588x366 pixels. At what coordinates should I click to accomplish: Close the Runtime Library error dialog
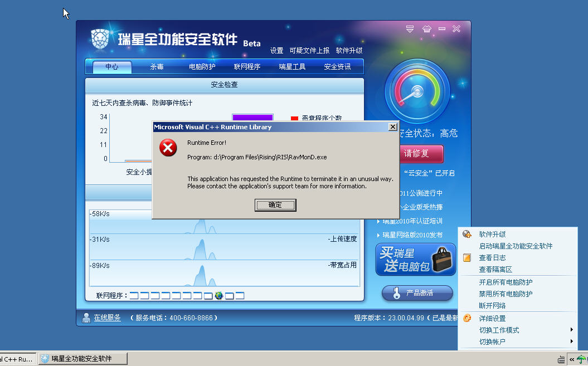pyautogui.click(x=392, y=127)
